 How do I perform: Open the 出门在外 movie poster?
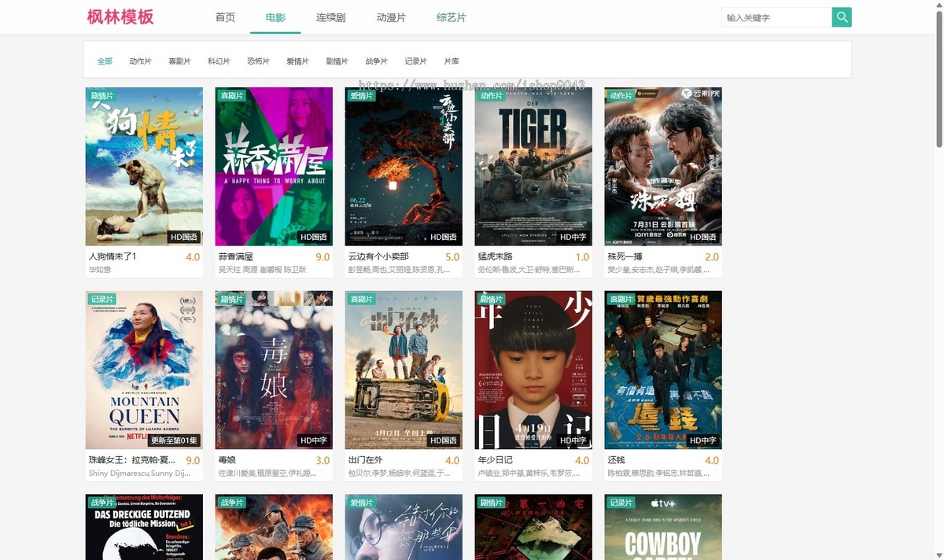pos(404,370)
